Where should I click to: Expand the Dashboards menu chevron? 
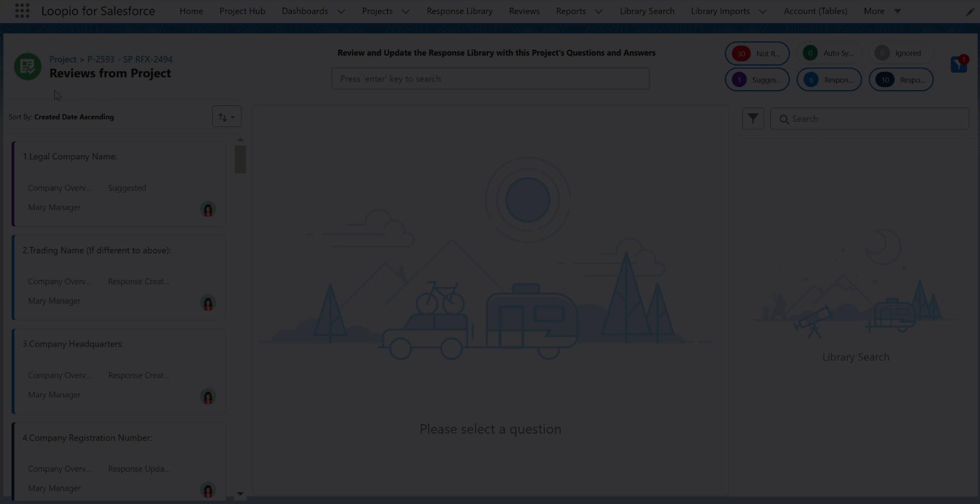(x=341, y=11)
